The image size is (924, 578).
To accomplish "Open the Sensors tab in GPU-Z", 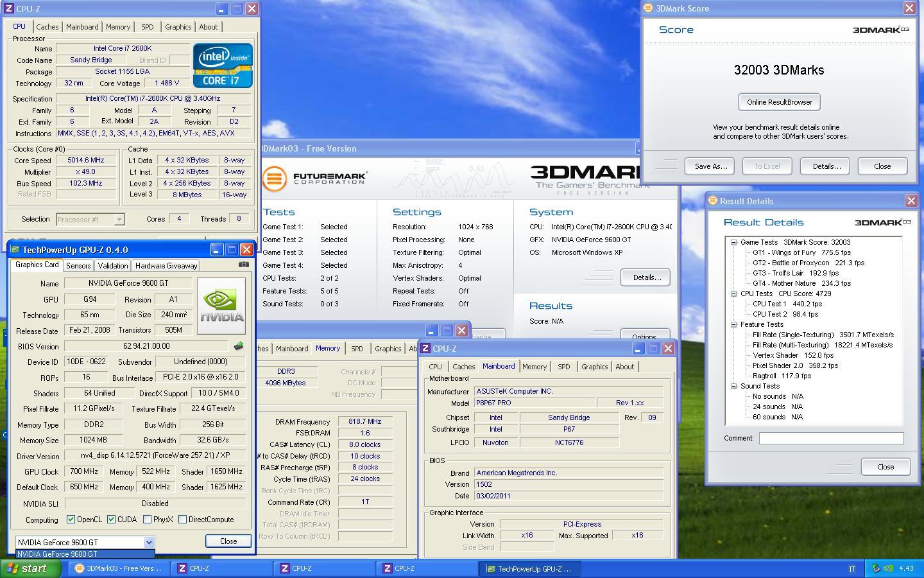I will pyautogui.click(x=78, y=265).
